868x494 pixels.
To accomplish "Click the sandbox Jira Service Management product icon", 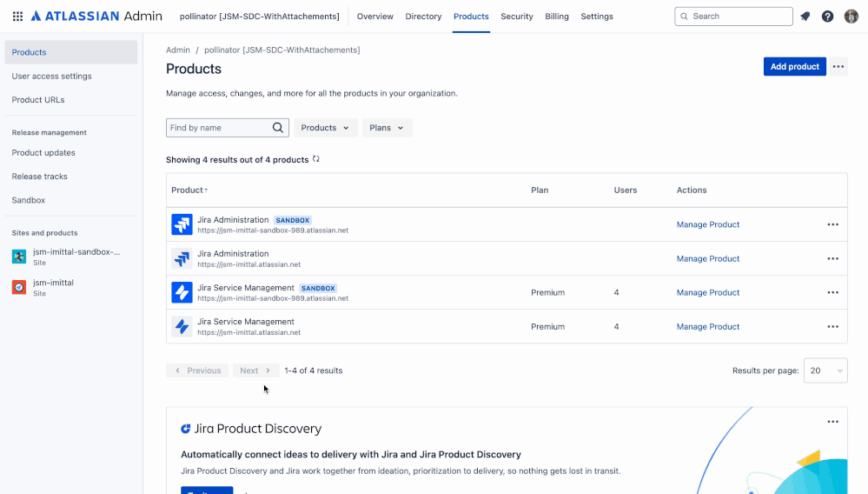I will (182, 292).
